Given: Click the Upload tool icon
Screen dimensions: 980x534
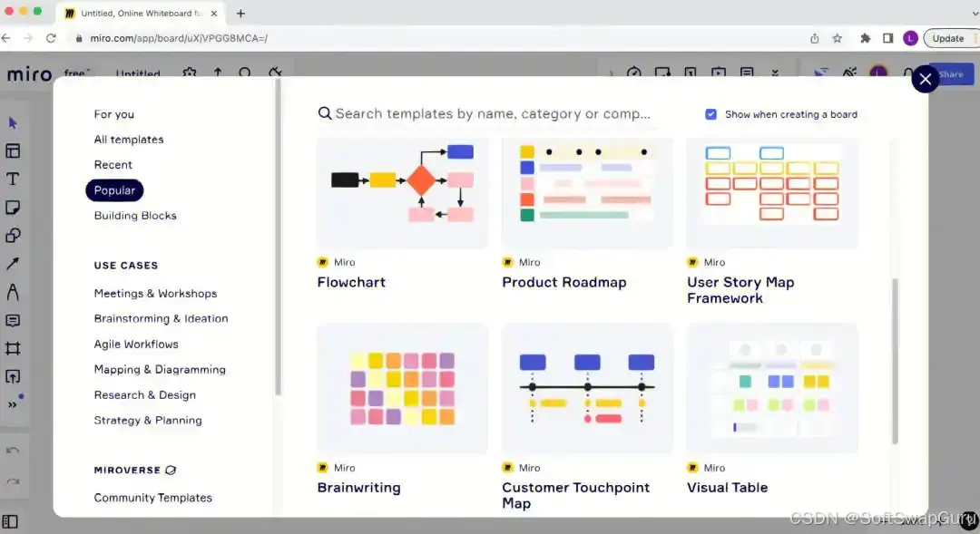Looking at the screenshot, I should click(x=13, y=376).
